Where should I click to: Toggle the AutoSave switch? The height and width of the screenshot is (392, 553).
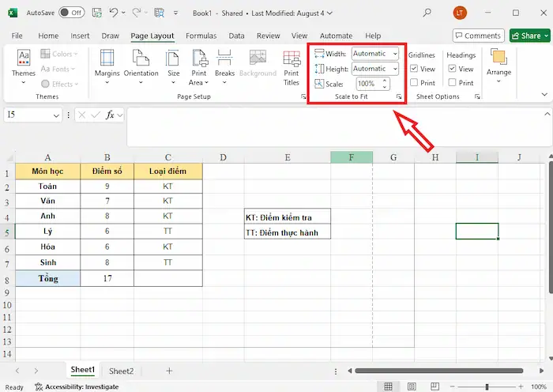[x=72, y=13]
